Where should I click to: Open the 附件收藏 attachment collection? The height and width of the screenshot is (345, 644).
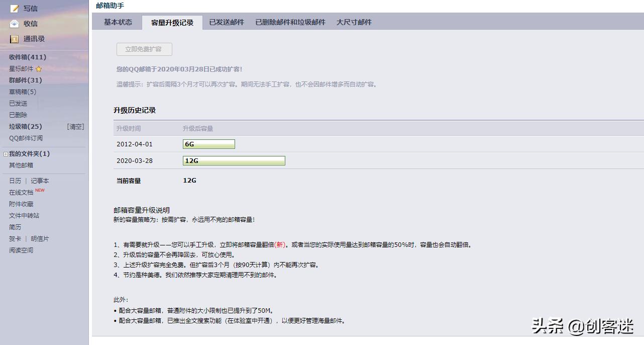(x=22, y=204)
